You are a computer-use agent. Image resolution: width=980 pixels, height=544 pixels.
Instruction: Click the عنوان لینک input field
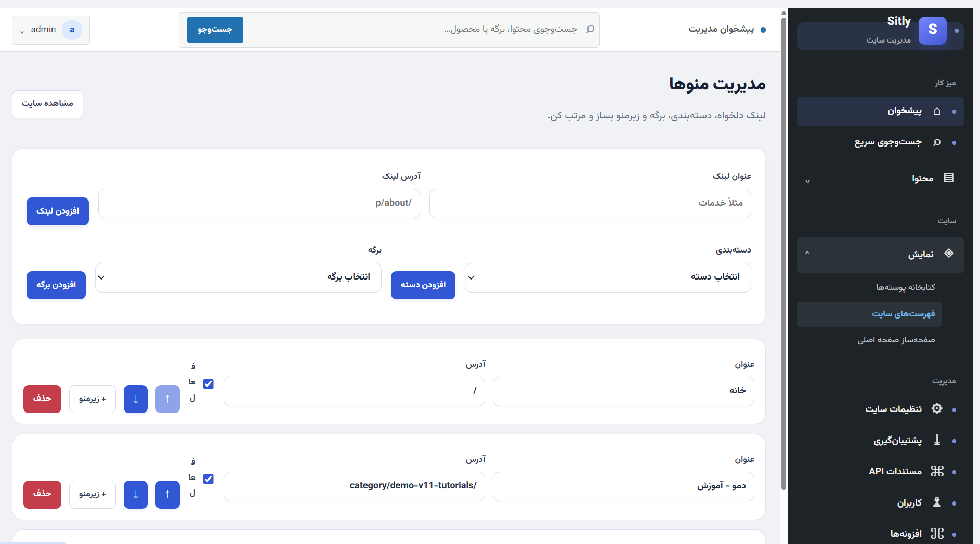click(590, 203)
